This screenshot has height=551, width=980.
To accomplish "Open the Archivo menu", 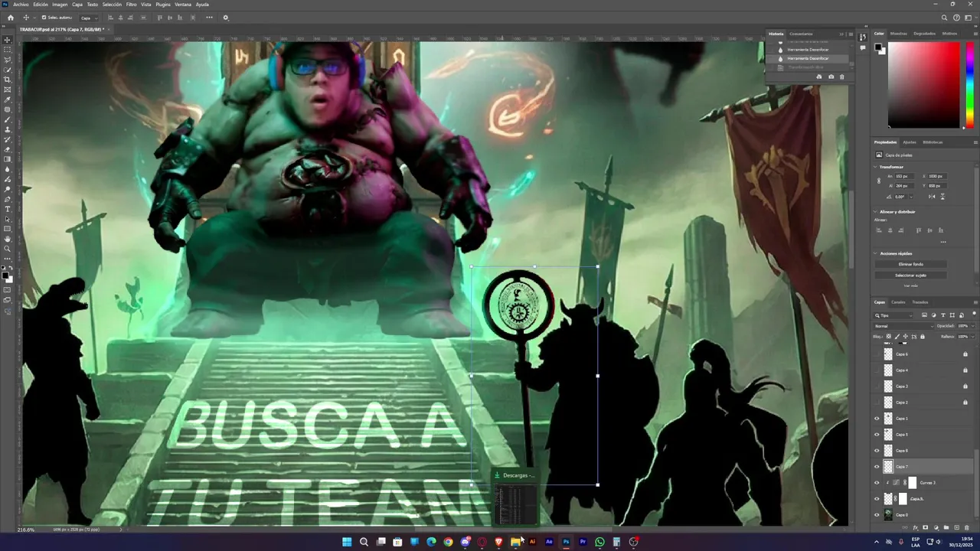I will coord(21,5).
